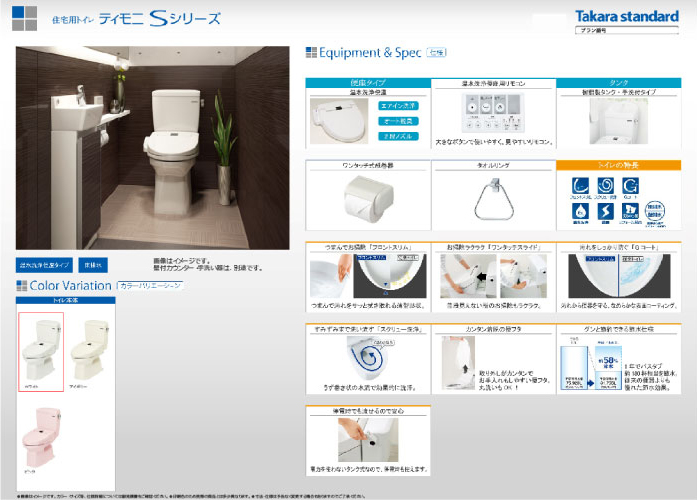697x500 pixels.
Task: Click the orange トイレの特長 header
Action: pyautogui.click(x=618, y=165)
